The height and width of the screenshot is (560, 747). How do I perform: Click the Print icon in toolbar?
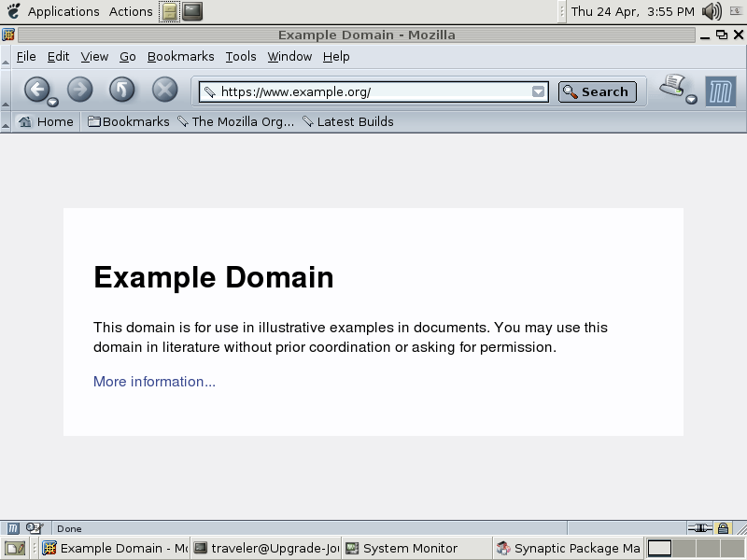coord(671,87)
